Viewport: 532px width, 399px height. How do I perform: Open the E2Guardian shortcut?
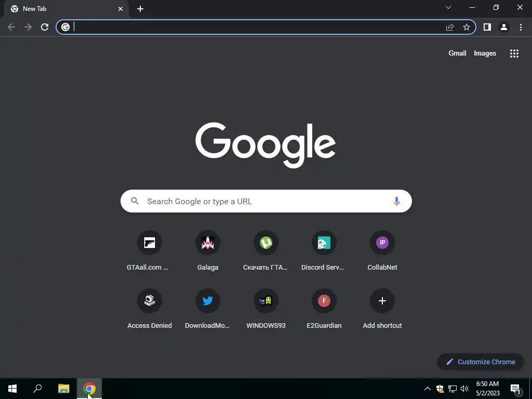coord(324,309)
